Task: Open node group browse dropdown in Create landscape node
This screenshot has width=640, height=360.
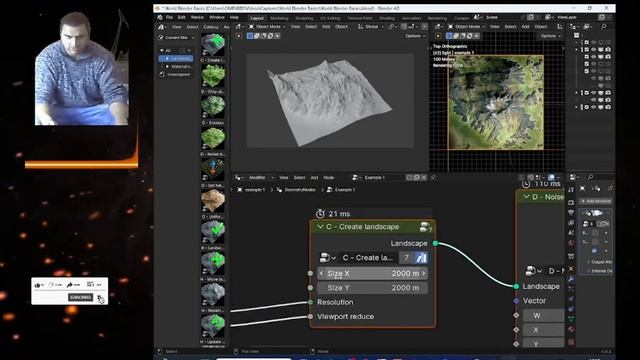Action: (328, 258)
